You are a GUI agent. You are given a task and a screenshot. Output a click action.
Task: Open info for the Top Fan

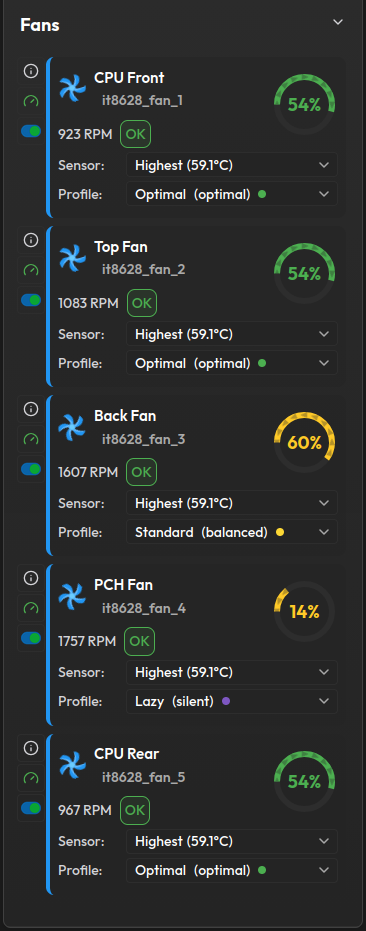click(x=30, y=240)
